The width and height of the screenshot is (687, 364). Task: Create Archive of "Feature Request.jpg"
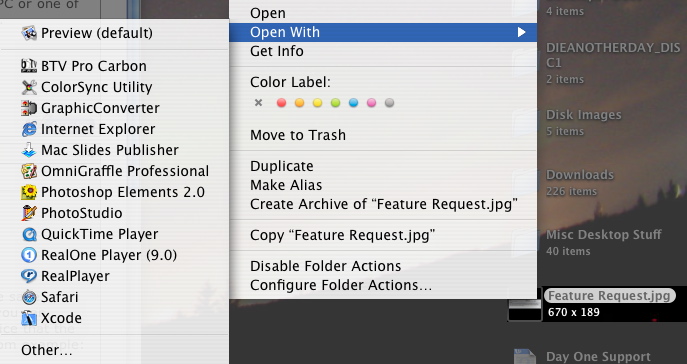[383, 204]
